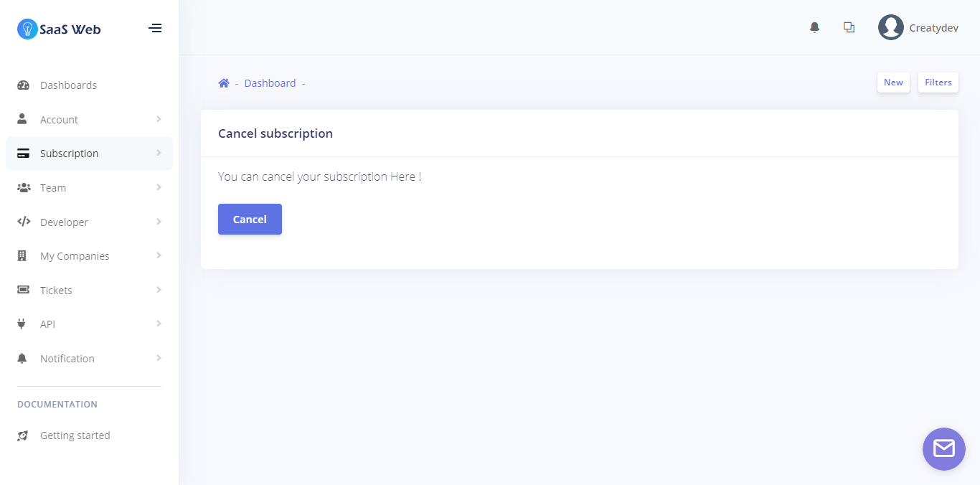
Task: Select Subscription in the sidebar
Action: pyautogui.click(x=70, y=154)
